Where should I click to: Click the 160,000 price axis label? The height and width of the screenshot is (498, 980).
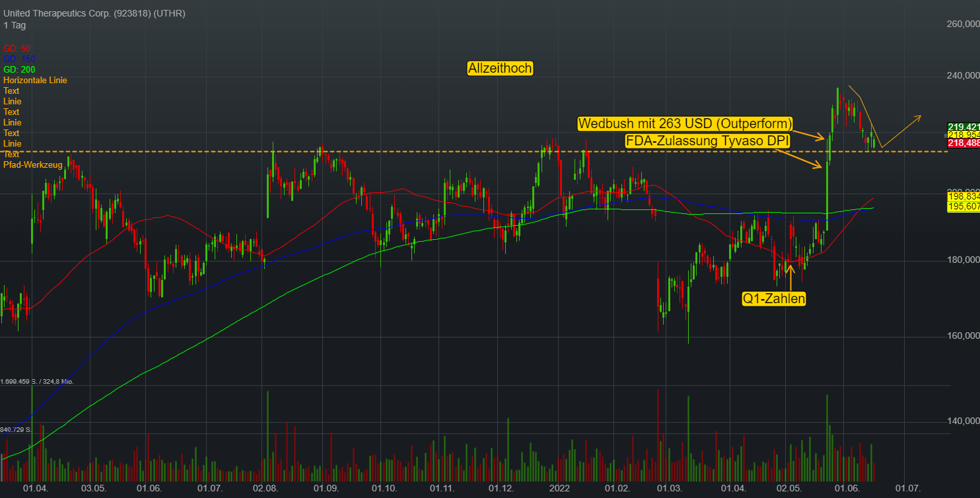click(x=963, y=336)
